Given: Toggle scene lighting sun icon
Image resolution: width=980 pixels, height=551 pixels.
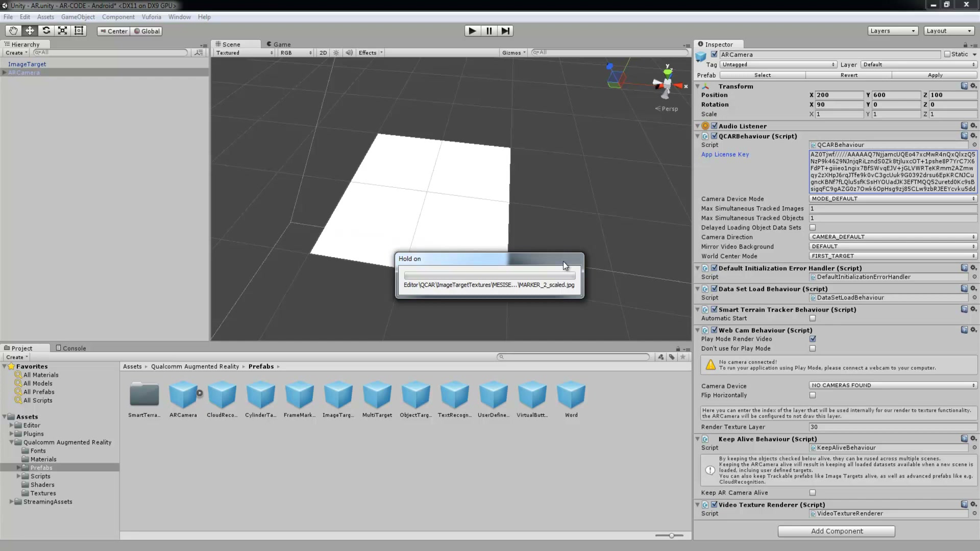Looking at the screenshot, I should click(x=336, y=53).
